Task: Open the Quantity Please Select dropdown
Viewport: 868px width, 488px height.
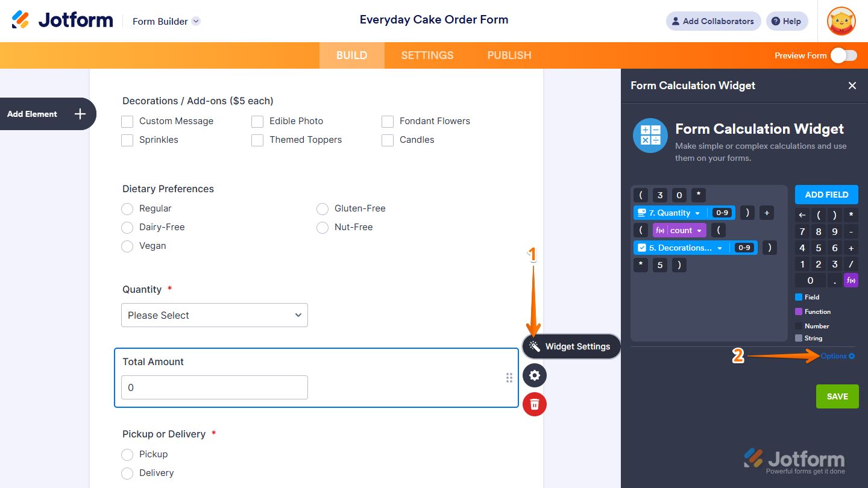Action: (214, 315)
